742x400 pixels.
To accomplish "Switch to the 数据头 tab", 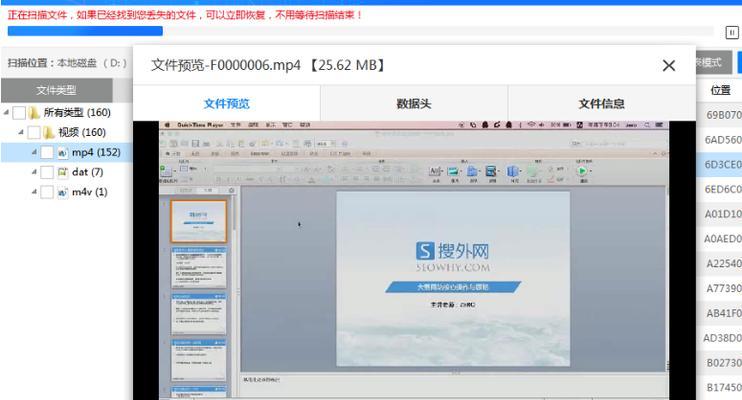I will 414,103.
